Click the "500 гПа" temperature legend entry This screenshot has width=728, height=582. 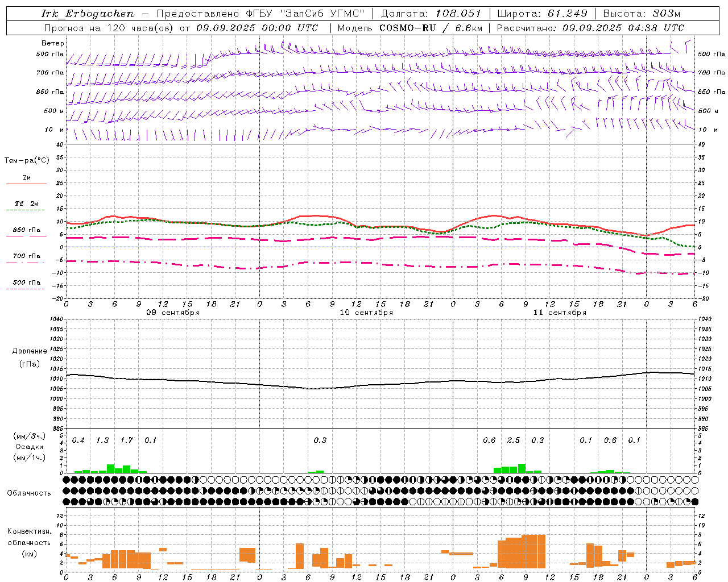pos(27,282)
